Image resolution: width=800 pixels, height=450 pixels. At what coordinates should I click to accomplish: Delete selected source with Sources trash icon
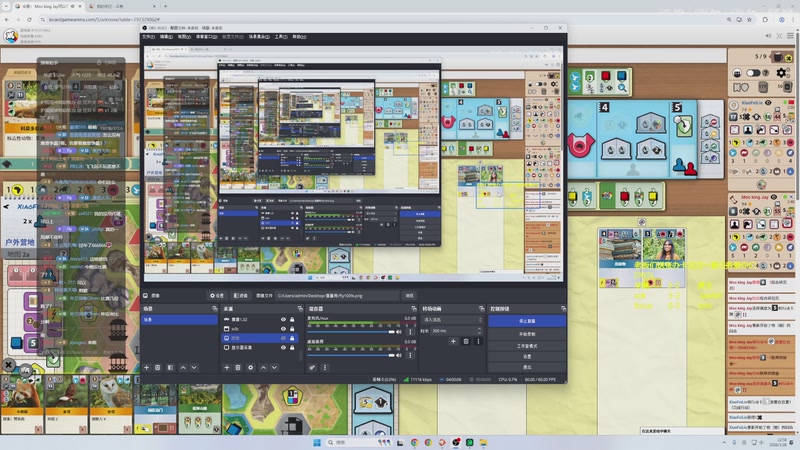tap(238, 367)
